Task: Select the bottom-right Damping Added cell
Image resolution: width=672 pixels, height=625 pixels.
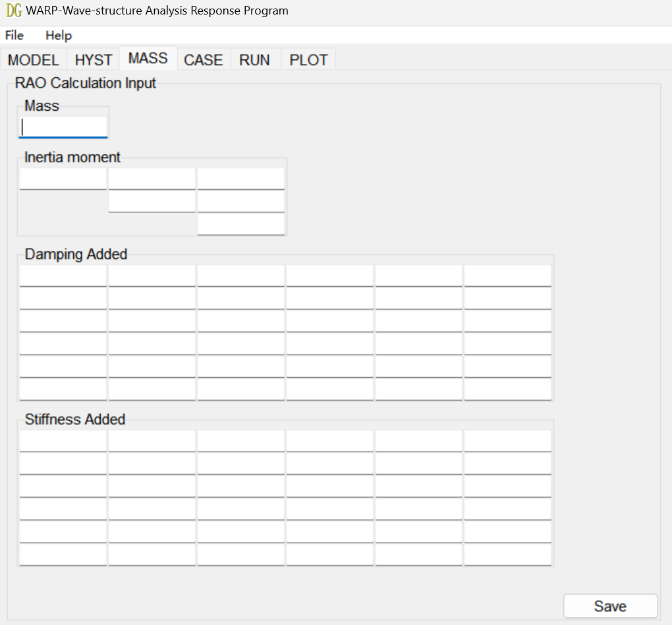Action: point(507,389)
